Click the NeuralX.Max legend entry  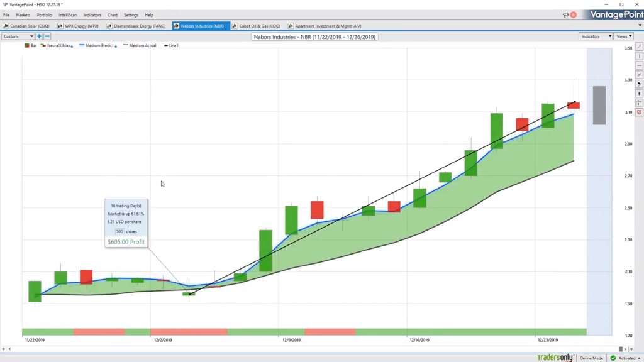tap(57, 45)
